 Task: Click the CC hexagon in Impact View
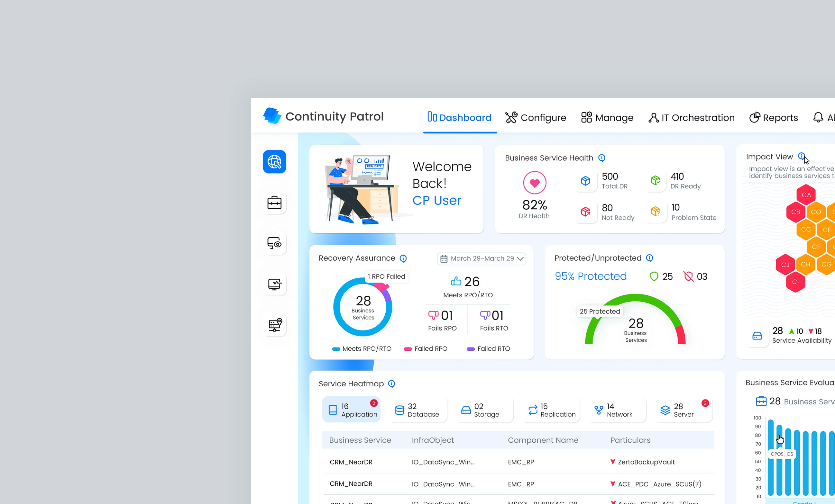tap(806, 229)
